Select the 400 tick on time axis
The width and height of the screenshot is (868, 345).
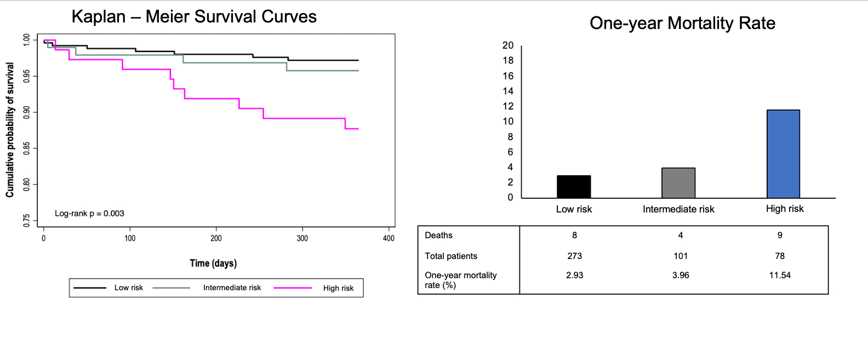(x=389, y=238)
